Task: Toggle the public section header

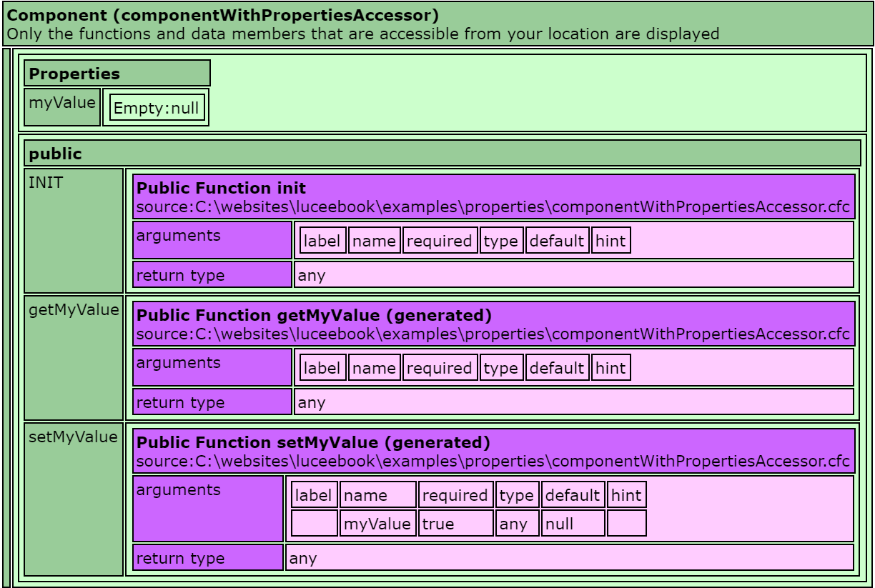Action: 442,154
